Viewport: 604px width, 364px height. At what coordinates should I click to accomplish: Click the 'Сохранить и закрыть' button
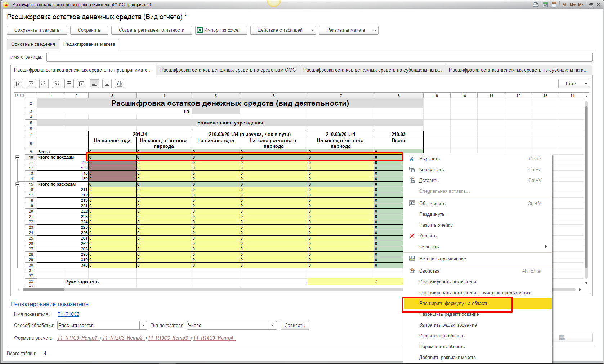tap(37, 30)
